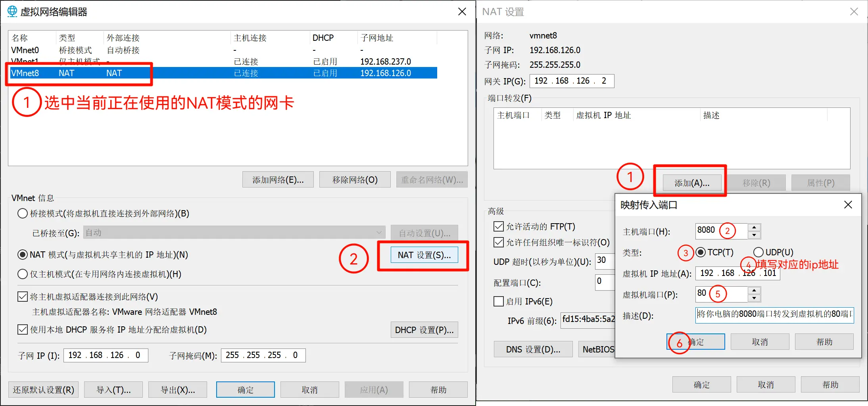The height and width of the screenshot is (406, 868).
Task: Toggle 将主机虚拟适配器连接到此网络 checkbox
Action: tap(23, 297)
